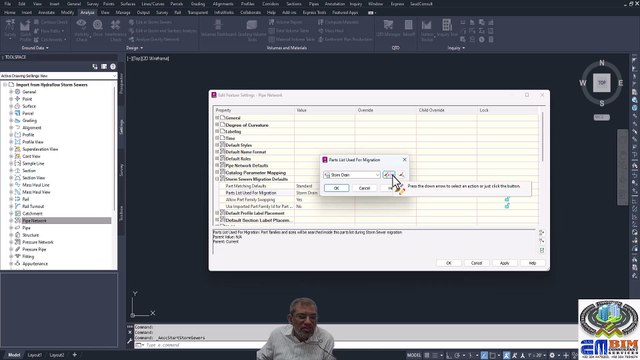The image size is (640, 360).
Task: Switch to the Manage ribbon tab
Action: pyautogui.click(x=122, y=13)
